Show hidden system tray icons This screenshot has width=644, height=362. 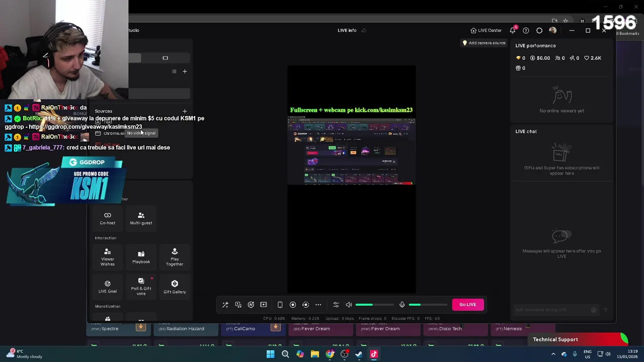pos(554,354)
